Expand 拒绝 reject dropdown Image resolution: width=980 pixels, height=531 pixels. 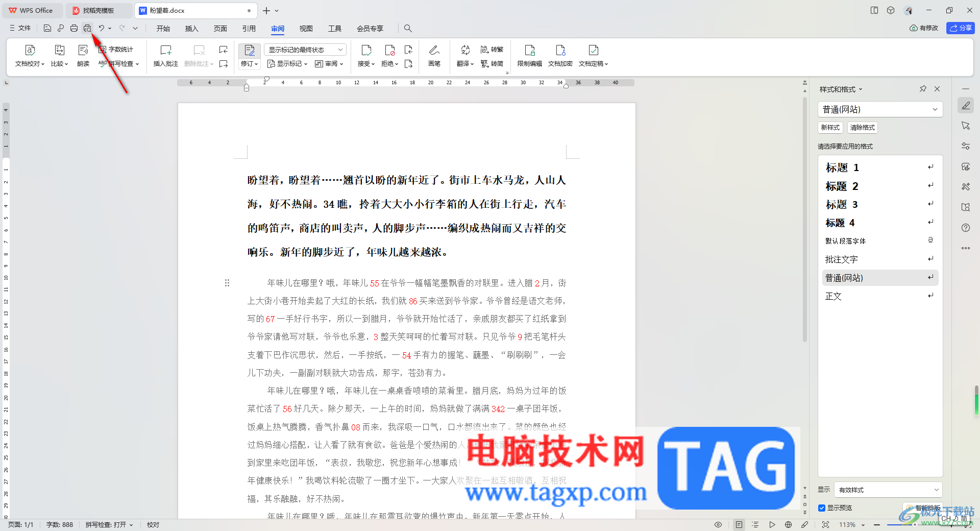click(389, 64)
